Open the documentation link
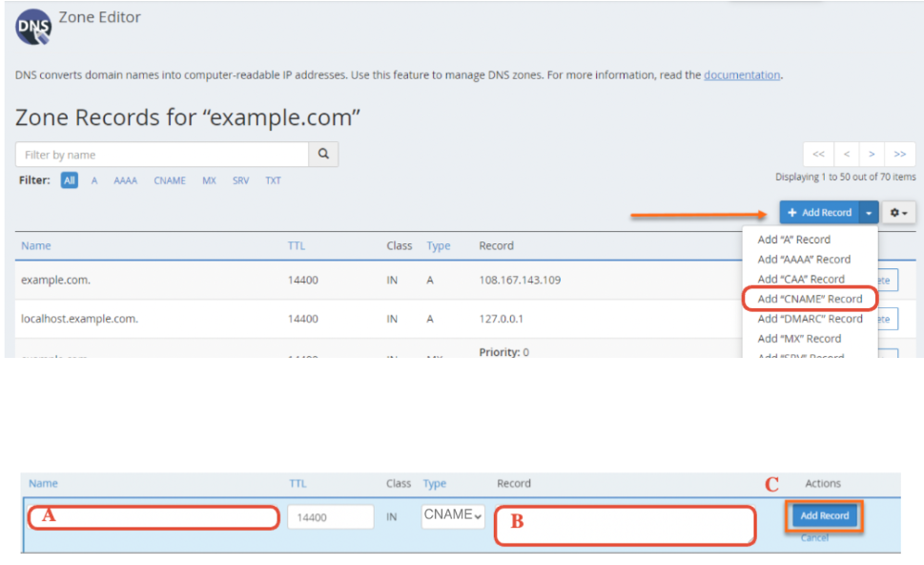 (x=742, y=75)
